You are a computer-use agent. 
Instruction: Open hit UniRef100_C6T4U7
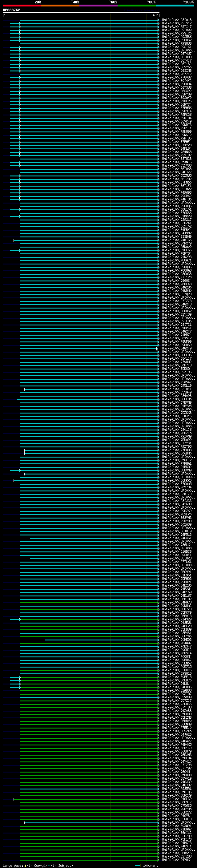pos(177,54)
